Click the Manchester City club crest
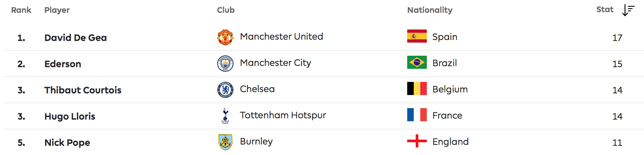Image resolution: width=644 pixels, height=155 pixels. click(x=225, y=64)
